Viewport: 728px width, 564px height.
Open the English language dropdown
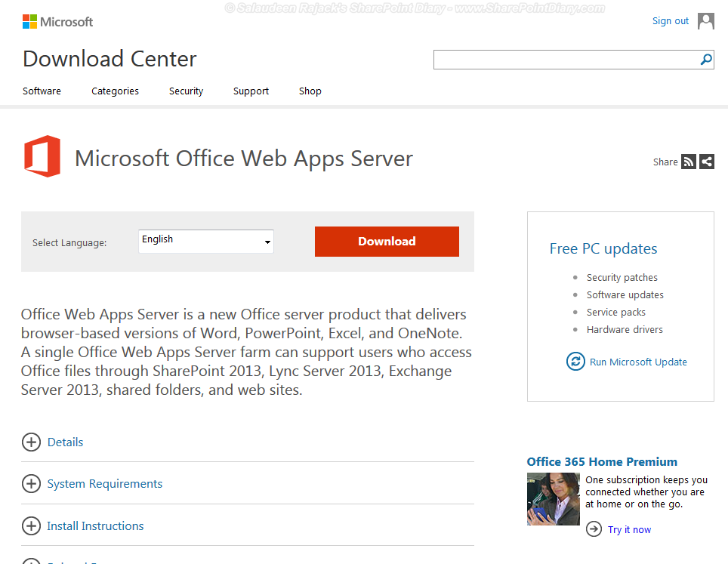click(x=206, y=242)
